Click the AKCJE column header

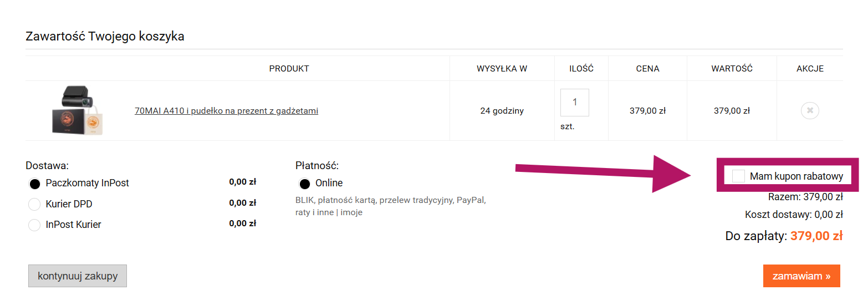tap(810, 69)
